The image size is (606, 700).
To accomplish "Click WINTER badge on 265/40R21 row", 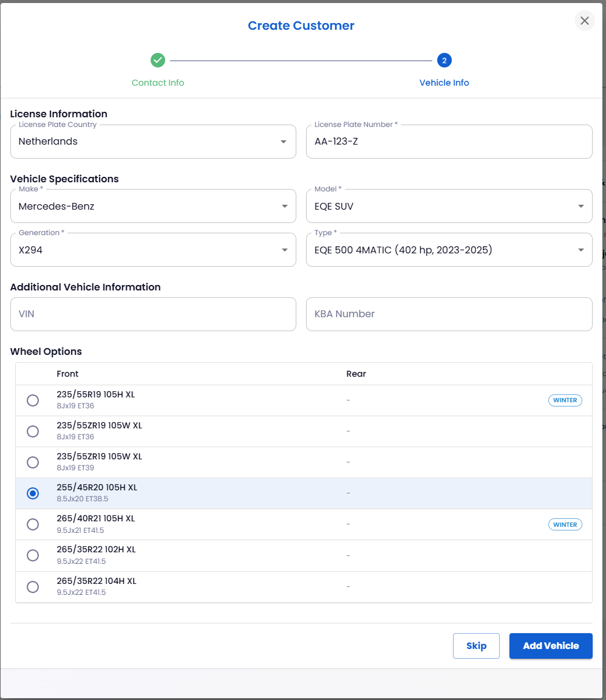I will tap(565, 524).
